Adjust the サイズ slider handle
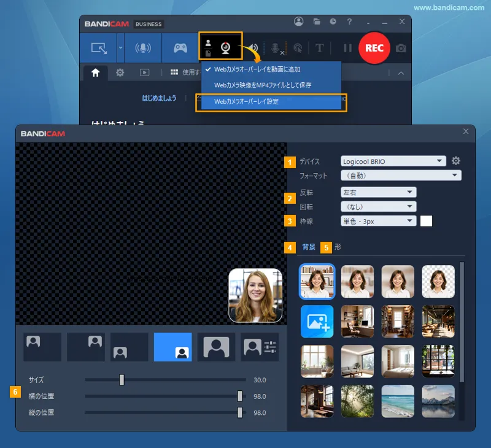The image size is (491, 448). tap(122, 380)
